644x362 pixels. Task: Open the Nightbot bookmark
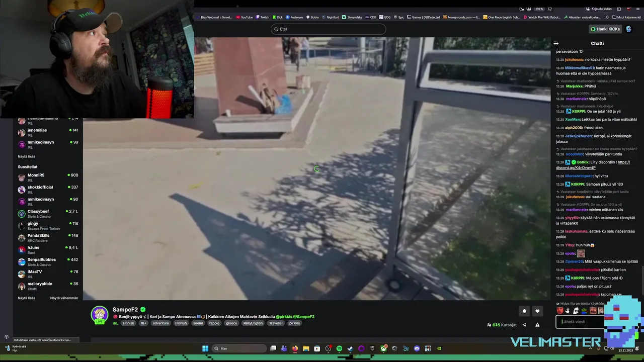331,17
